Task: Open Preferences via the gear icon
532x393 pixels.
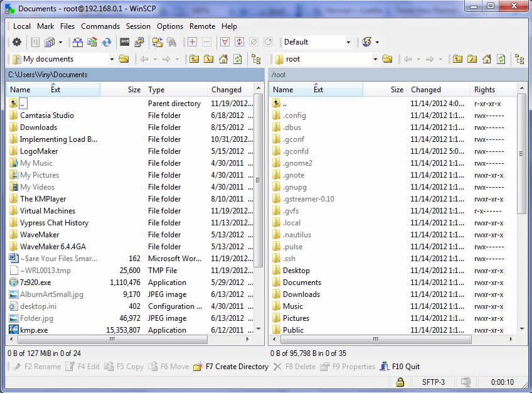Action: [17, 42]
